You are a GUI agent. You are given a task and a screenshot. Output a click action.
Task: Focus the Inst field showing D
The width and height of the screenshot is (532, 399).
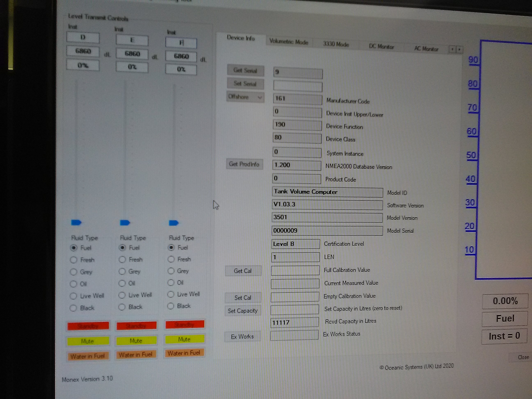(x=83, y=38)
